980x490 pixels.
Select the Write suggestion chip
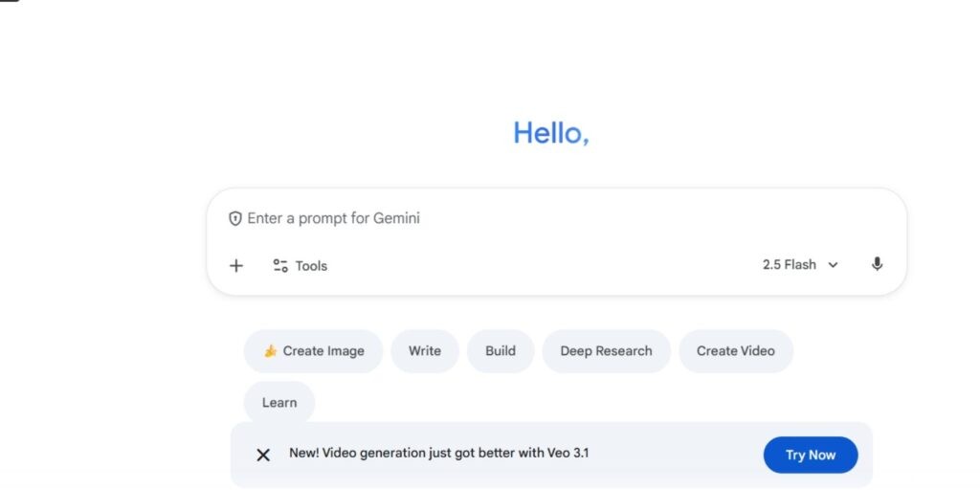click(x=425, y=351)
